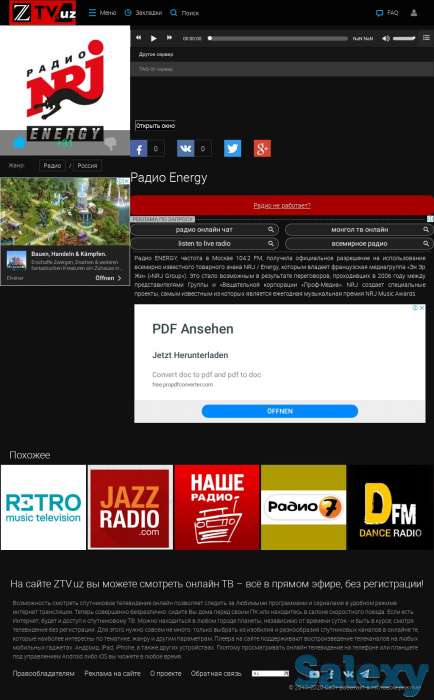Share on Facebook
The width and height of the screenshot is (434, 700).
click(139, 149)
